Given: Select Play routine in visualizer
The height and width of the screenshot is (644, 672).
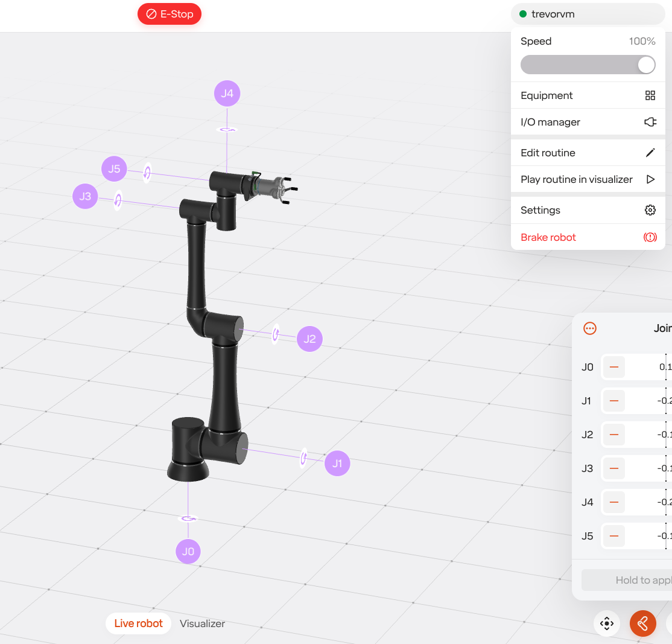Looking at the screenshot, I should pyautogui.click(x=588, y=179).
